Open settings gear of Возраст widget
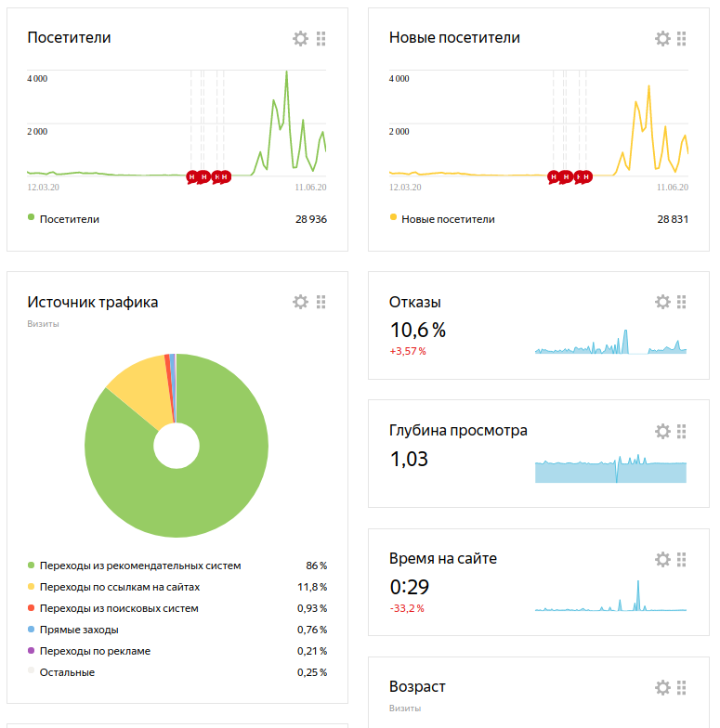 [662, 687]
